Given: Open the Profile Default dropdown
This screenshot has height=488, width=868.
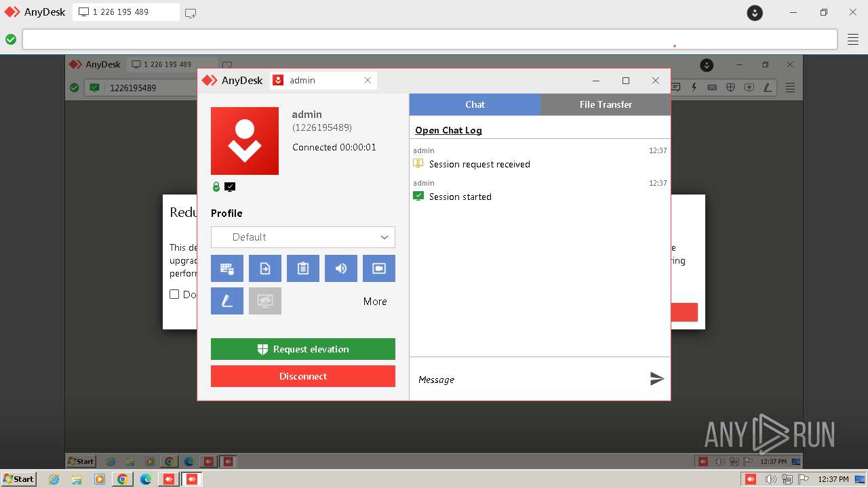Looking at the screenshot, I should [303, 237].
